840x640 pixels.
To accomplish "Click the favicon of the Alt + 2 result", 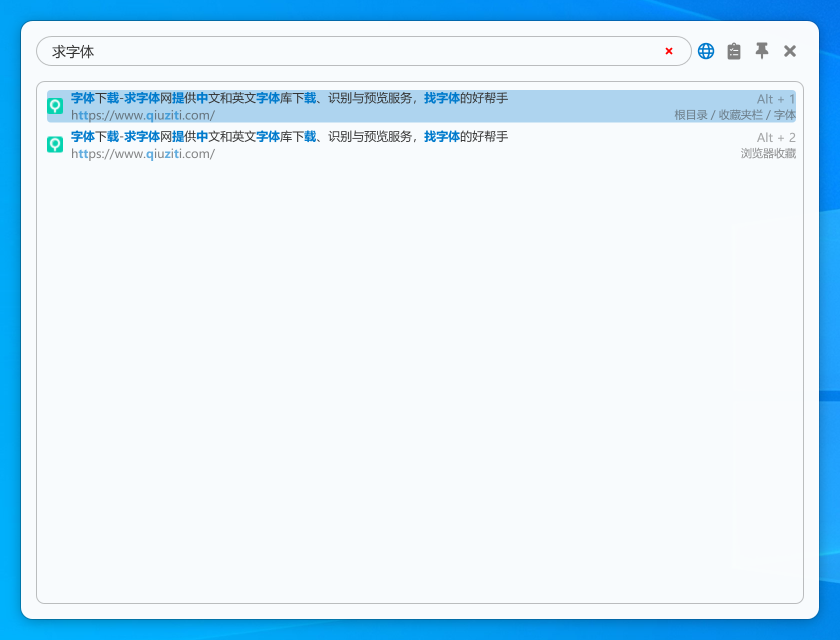I will 55,144.
